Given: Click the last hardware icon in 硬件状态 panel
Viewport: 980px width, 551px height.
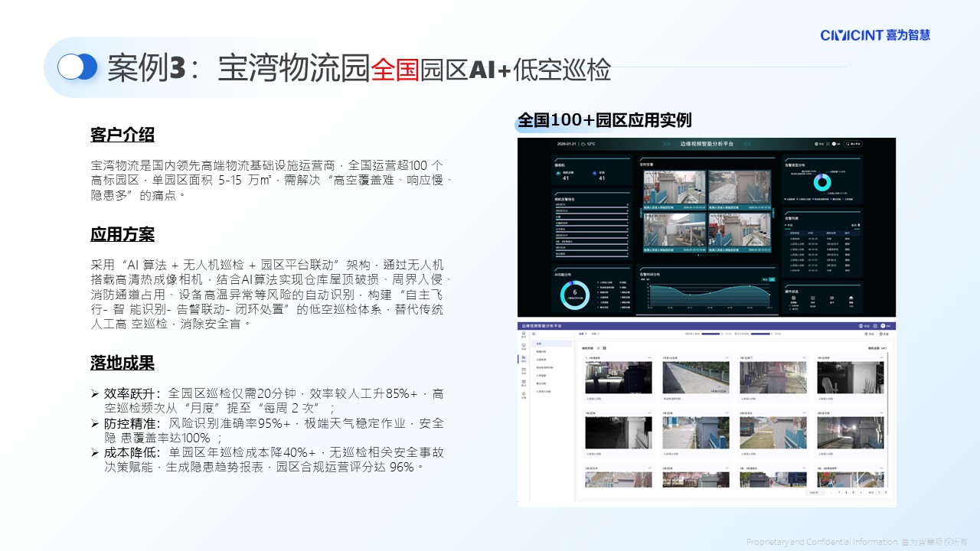Looking at the screenshot, I should (x=851, y=298).
